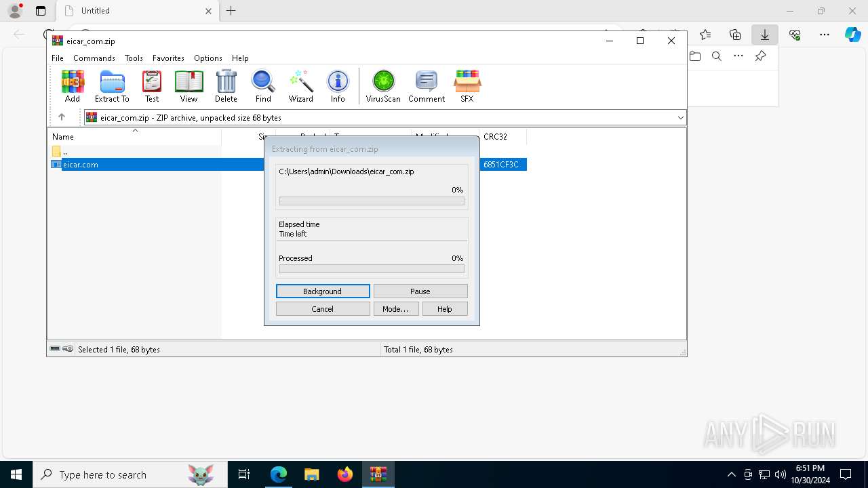Open the notification center
Viewport: 868px width, 488px height.
(x=846, y=474)
